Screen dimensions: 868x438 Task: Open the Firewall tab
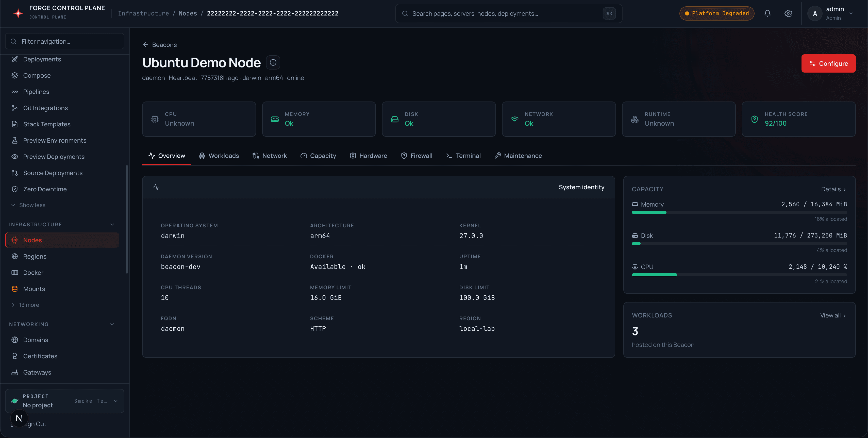coord(416,156)
